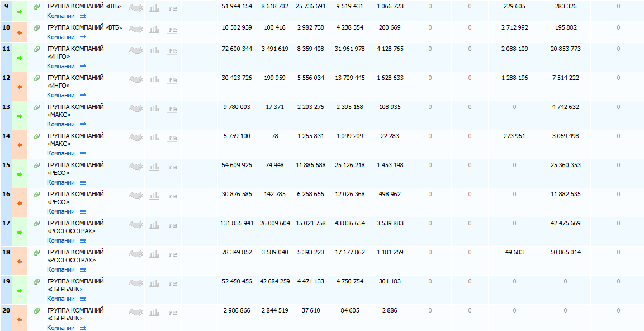Open the Компании link in row 11
The image size is (644, 331).
(61, 66)
